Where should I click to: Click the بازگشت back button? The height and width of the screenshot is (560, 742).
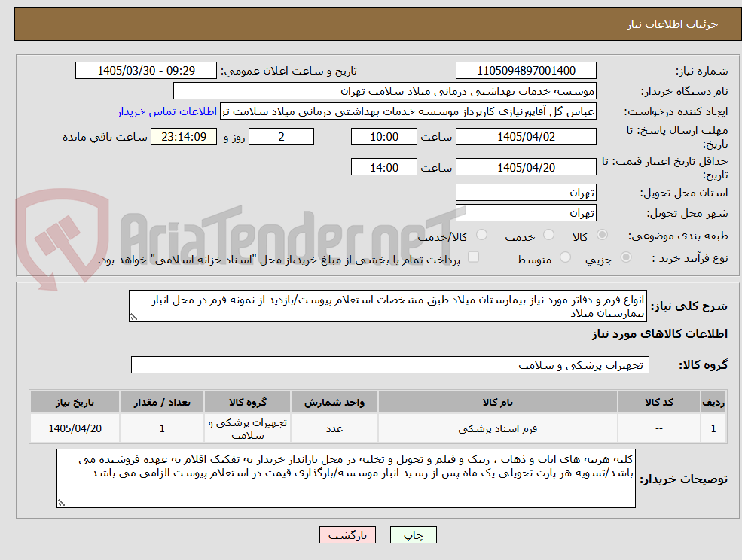point(347,535)
